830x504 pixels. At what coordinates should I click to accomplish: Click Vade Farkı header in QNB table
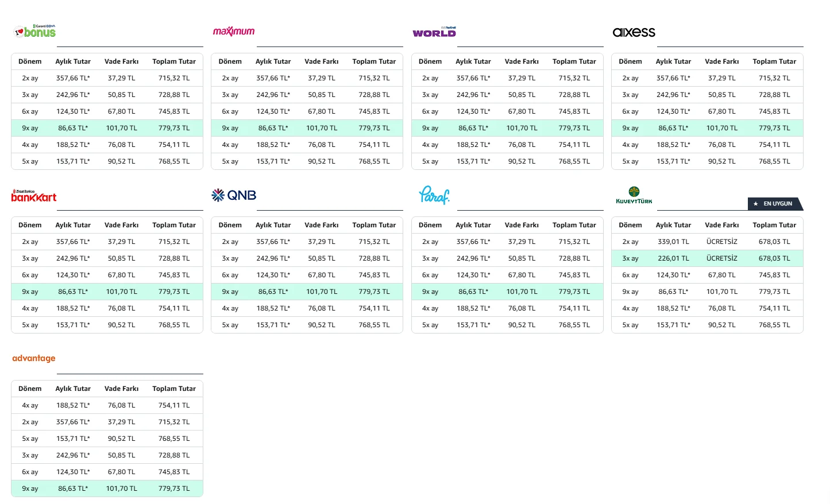point(322,225)
